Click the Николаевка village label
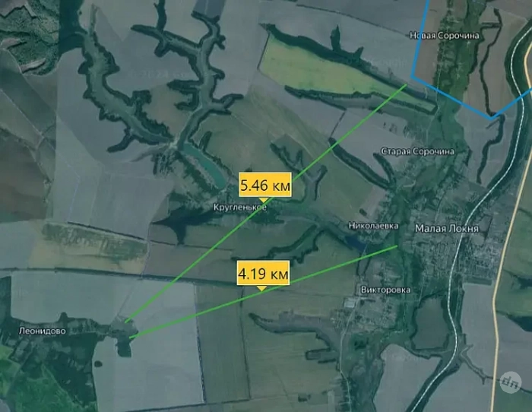Viewport: 532px width, 412px height. coord(373,226)
